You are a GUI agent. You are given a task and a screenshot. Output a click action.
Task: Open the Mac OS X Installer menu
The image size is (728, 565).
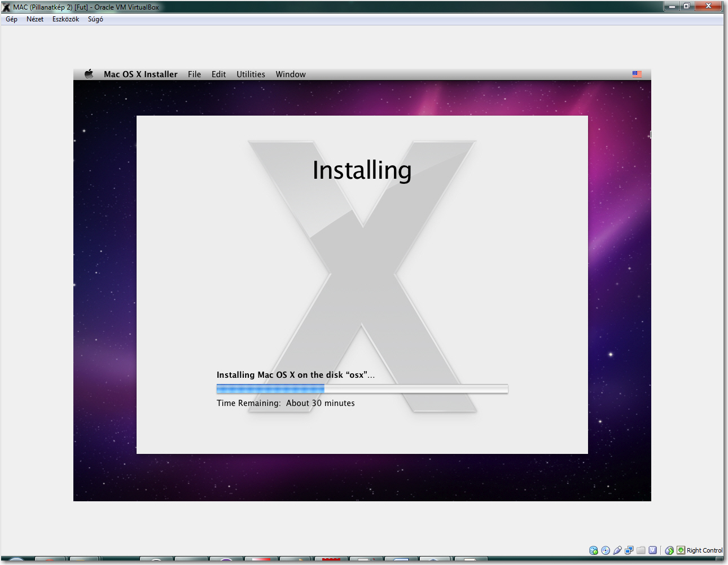point(141,74)
